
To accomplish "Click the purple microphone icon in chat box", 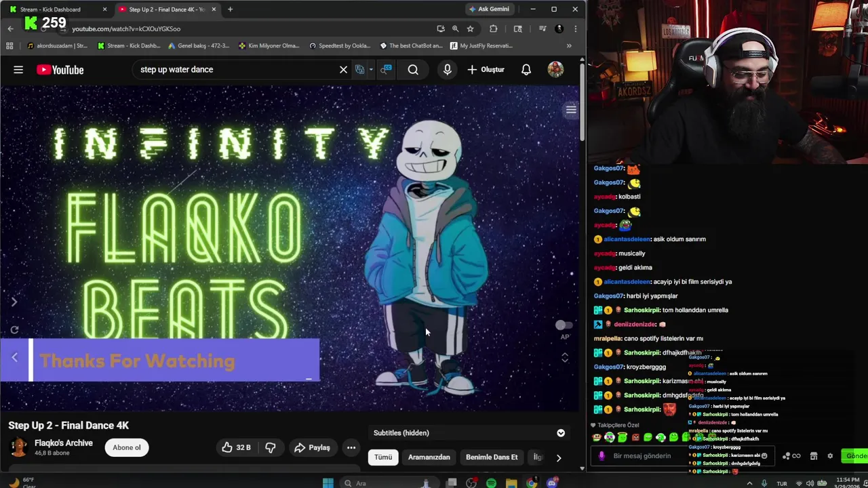I will click(601, 456).
